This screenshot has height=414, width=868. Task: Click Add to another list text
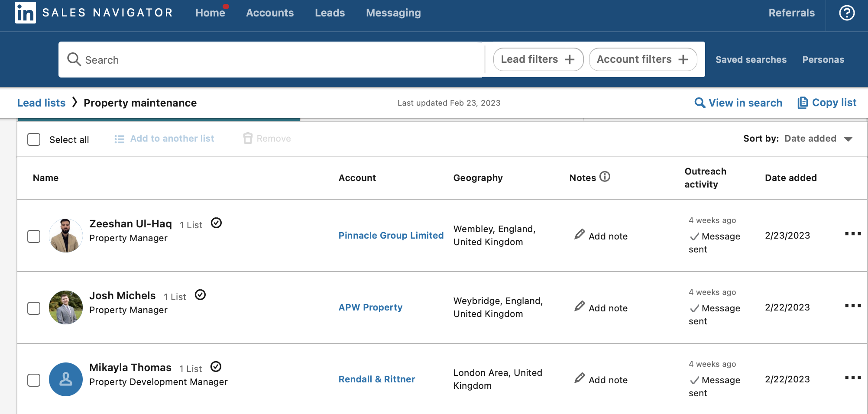click(172, 139)
